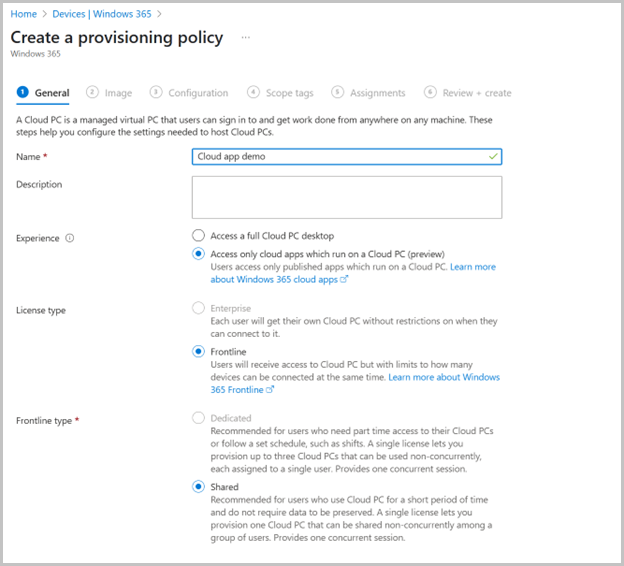Click the step 6 Review + create icon
The width and height of the screenshot is (624, 566).
430,92
